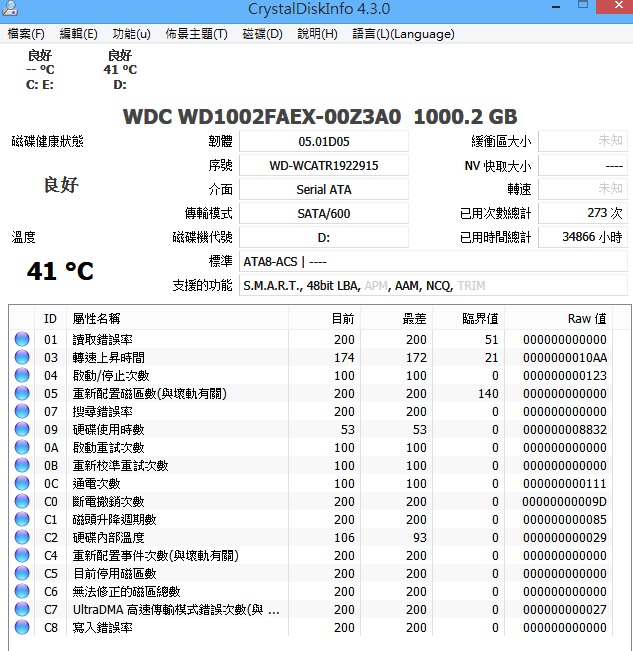Viewport: 633px width, 651px height.
Task: Click status orb for C4 重新配置事件次數
Action: point(22,555)
